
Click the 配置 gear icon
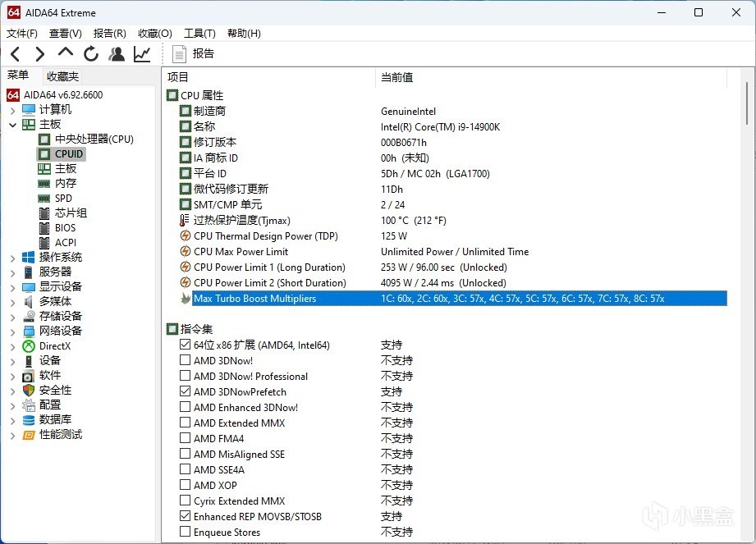29,405
